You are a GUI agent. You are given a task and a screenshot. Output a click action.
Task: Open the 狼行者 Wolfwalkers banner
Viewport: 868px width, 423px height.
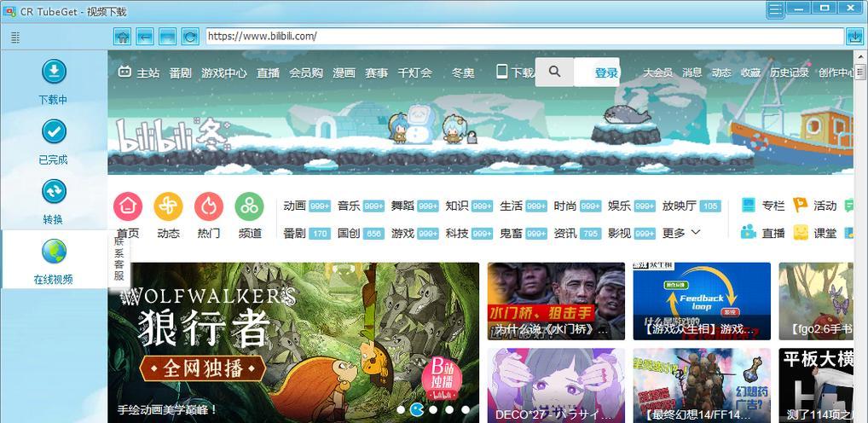click(293, 342)
